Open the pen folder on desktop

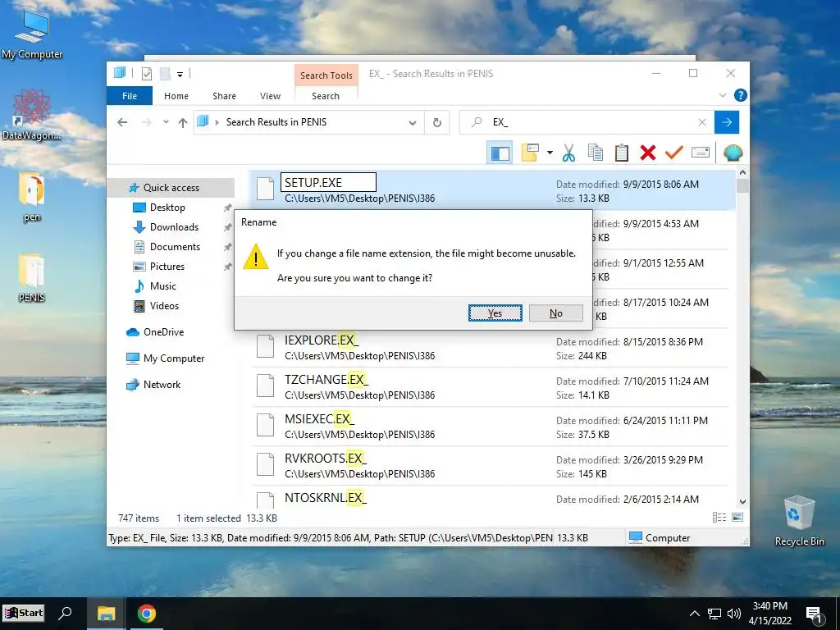(32, 197)
